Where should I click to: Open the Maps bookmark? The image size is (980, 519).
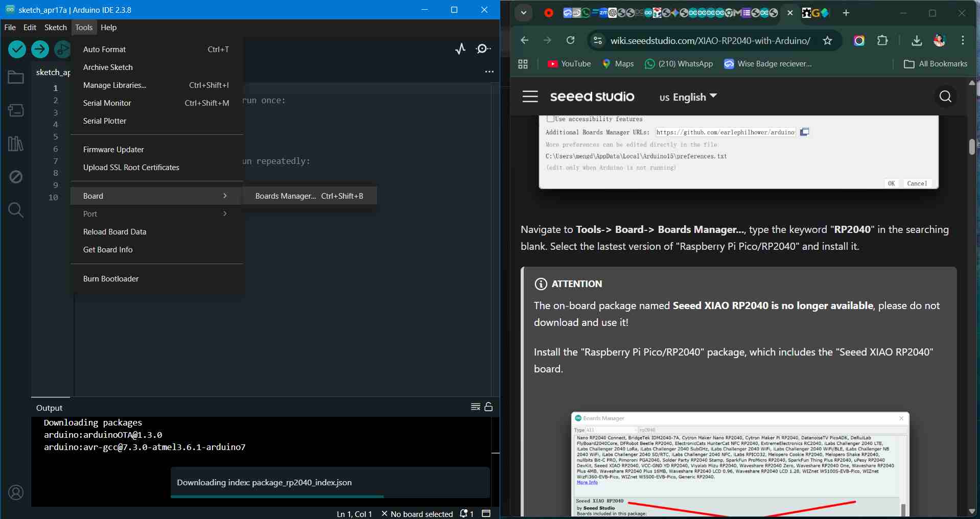(x=618, y=64)
